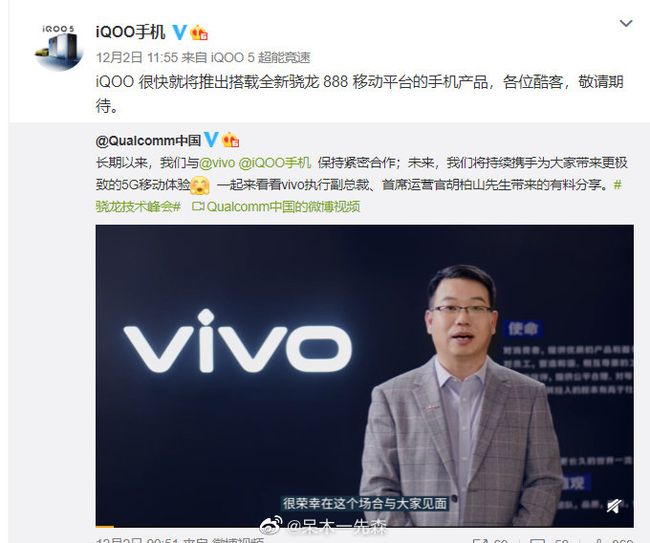Click the orange member badge beside Qualcomm中国
Screen dimensions: 650x543
point(230,140)
